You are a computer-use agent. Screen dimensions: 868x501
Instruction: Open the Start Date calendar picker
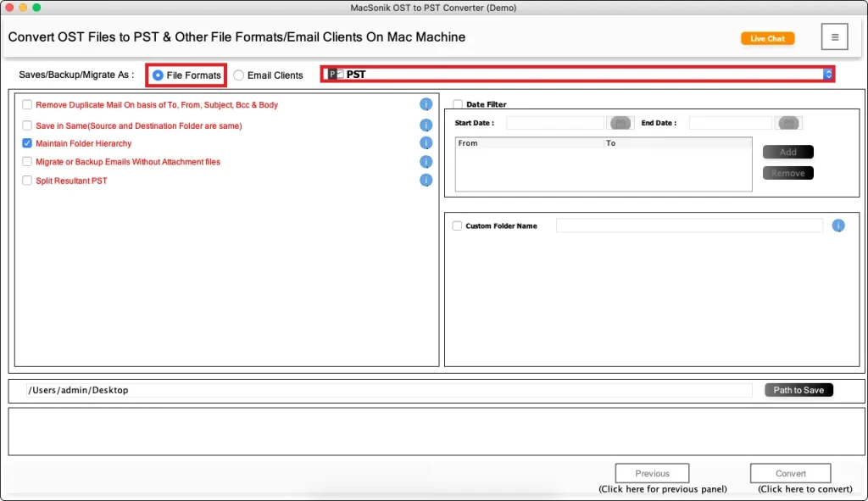coord(620,124)
